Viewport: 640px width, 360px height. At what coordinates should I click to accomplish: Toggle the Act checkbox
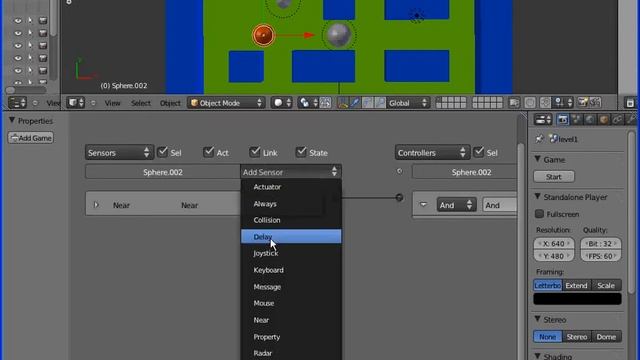coord(209,152)
